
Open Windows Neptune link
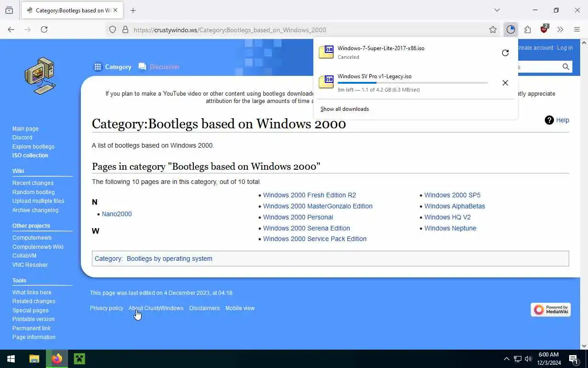tap(450, 228)
